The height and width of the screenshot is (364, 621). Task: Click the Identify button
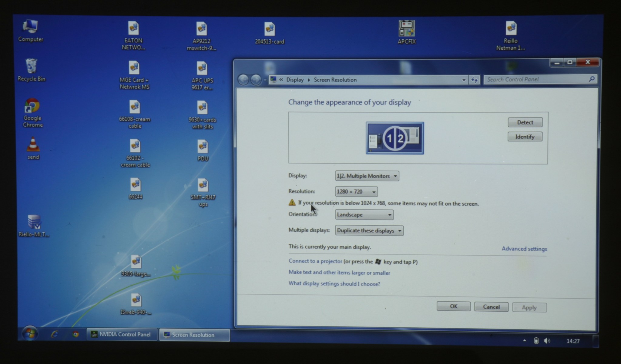(x=525, y=137)
